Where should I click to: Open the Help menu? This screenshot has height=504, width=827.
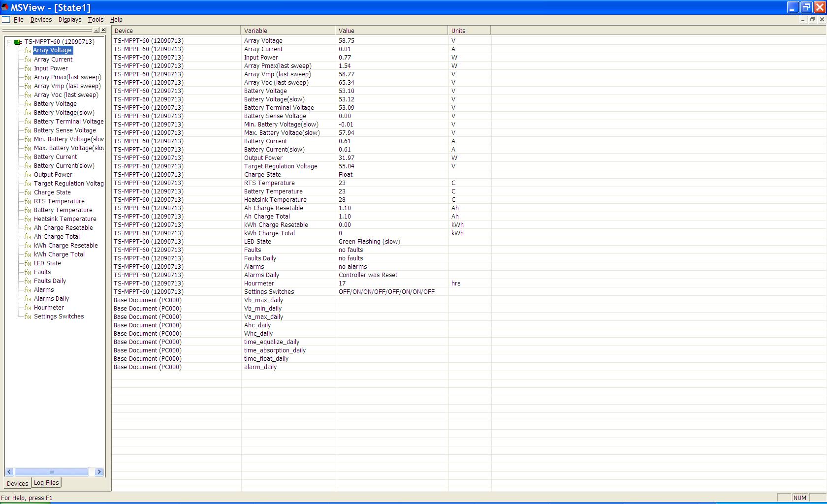(116, 20)
